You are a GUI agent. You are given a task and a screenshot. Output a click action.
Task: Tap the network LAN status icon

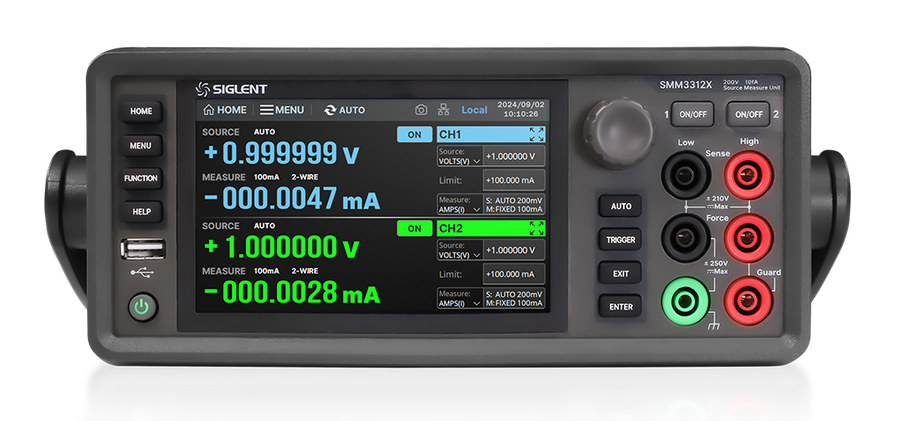(443, 110)
